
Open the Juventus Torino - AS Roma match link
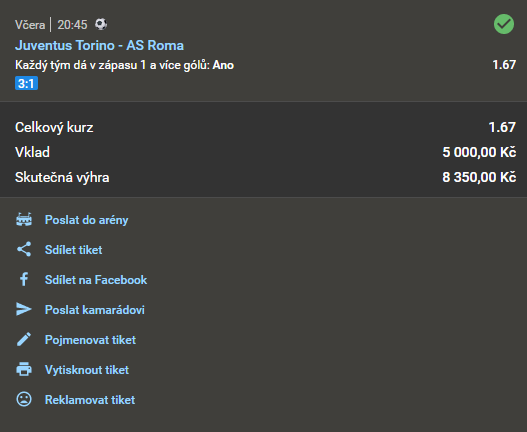click(99, 45)
